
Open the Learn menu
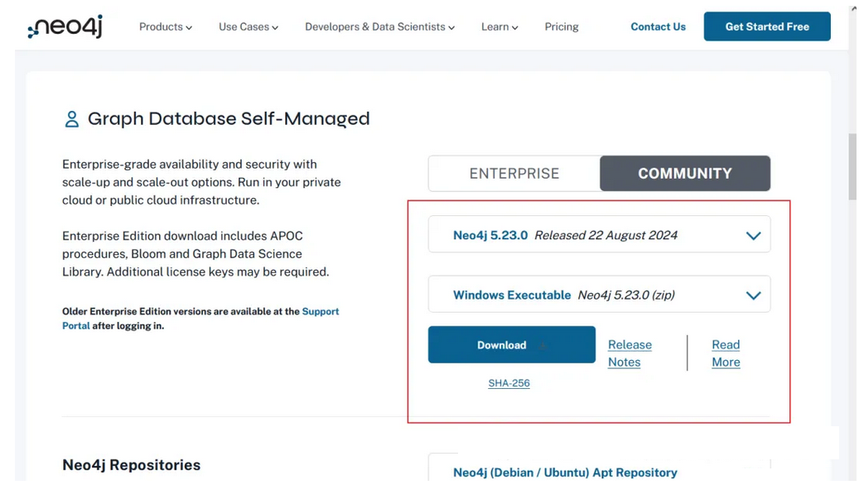[x=499, y=27]
